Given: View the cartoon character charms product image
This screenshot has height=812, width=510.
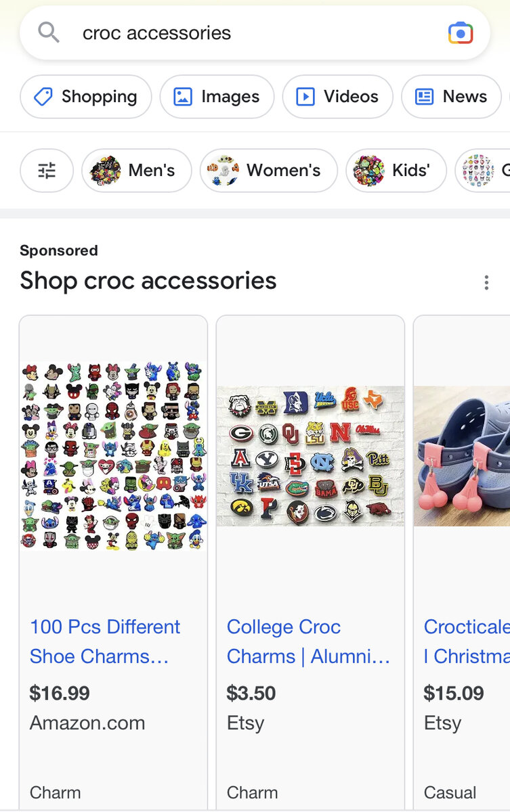Looking at the screenshot, I should coord(114,455).
